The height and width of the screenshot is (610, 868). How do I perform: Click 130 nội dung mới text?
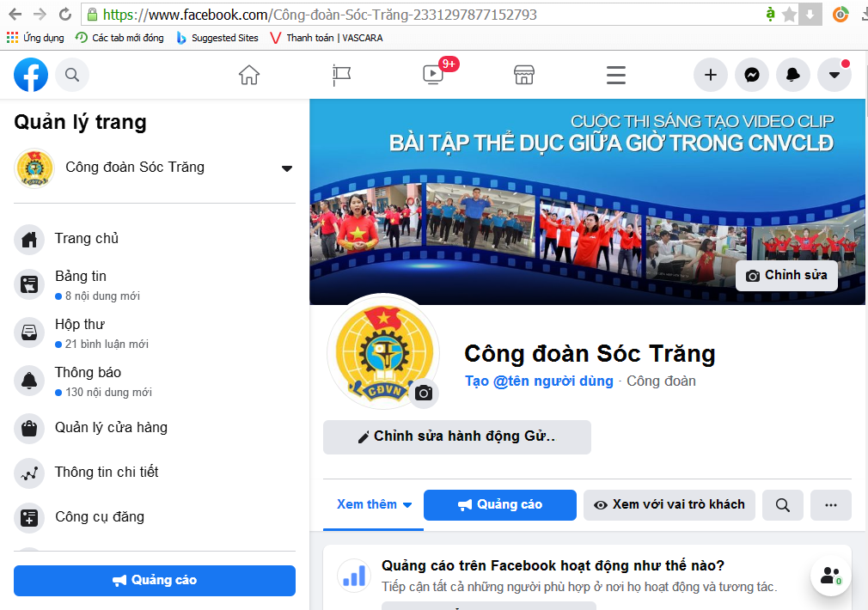point(108,393)
